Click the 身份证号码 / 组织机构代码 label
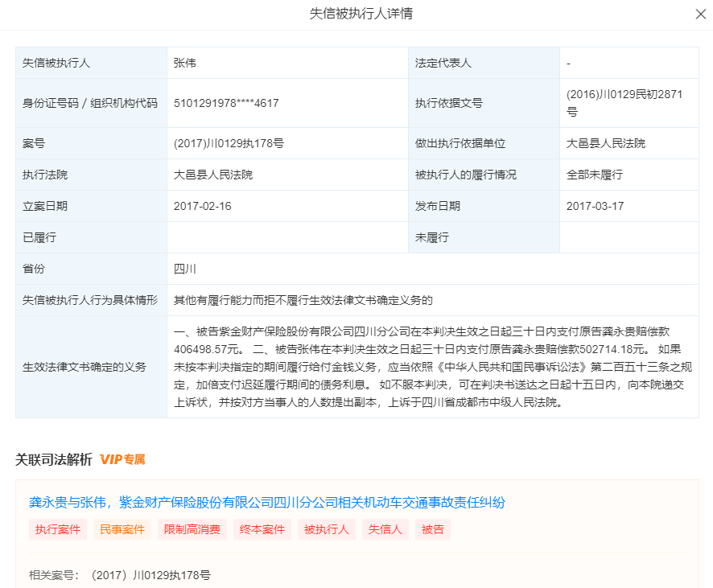 click(90, 103)
